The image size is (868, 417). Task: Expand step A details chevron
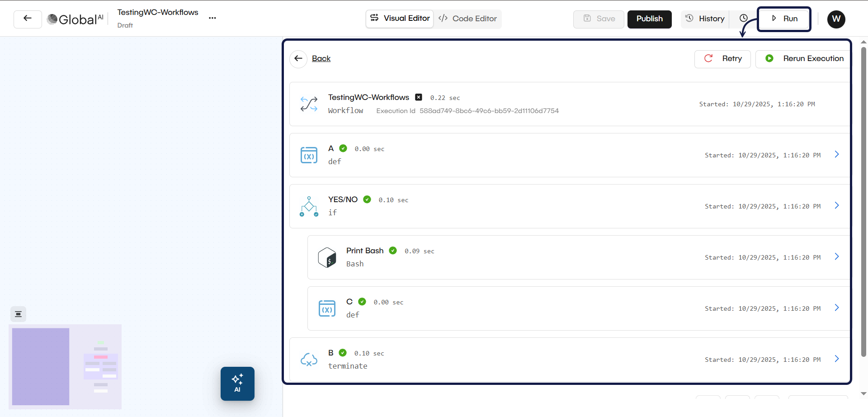[x=837, y=155]
